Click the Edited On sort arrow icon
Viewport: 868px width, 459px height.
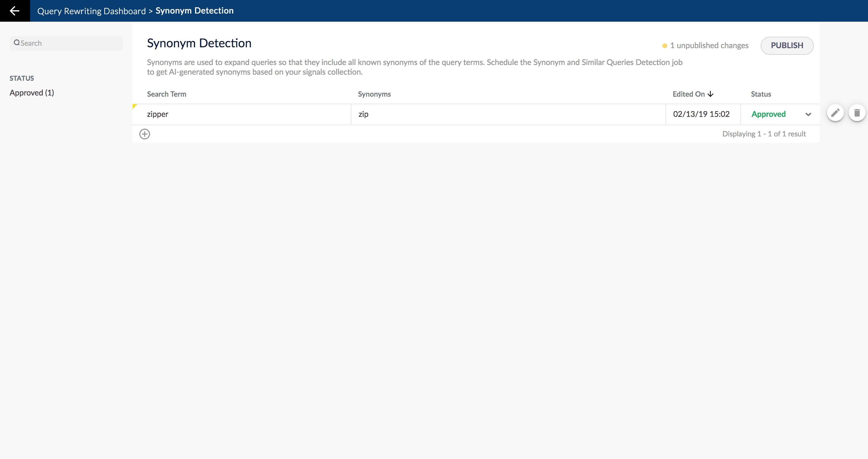coord(712,94)
